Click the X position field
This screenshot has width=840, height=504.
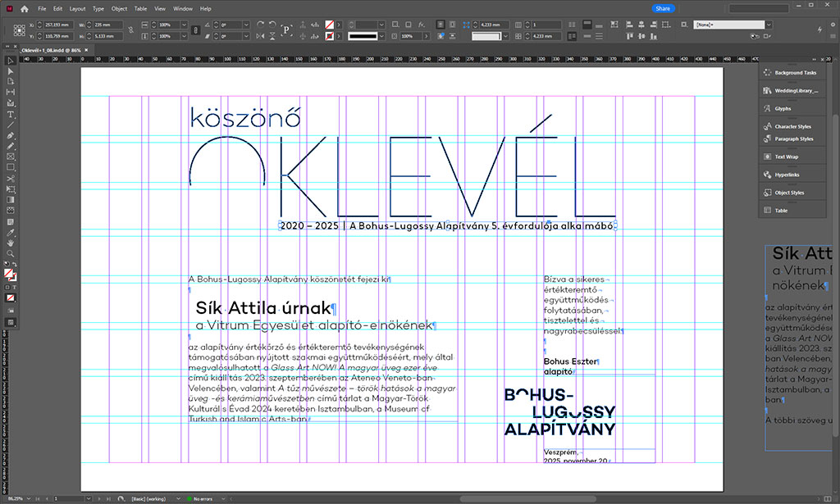[x=58, y=25]
